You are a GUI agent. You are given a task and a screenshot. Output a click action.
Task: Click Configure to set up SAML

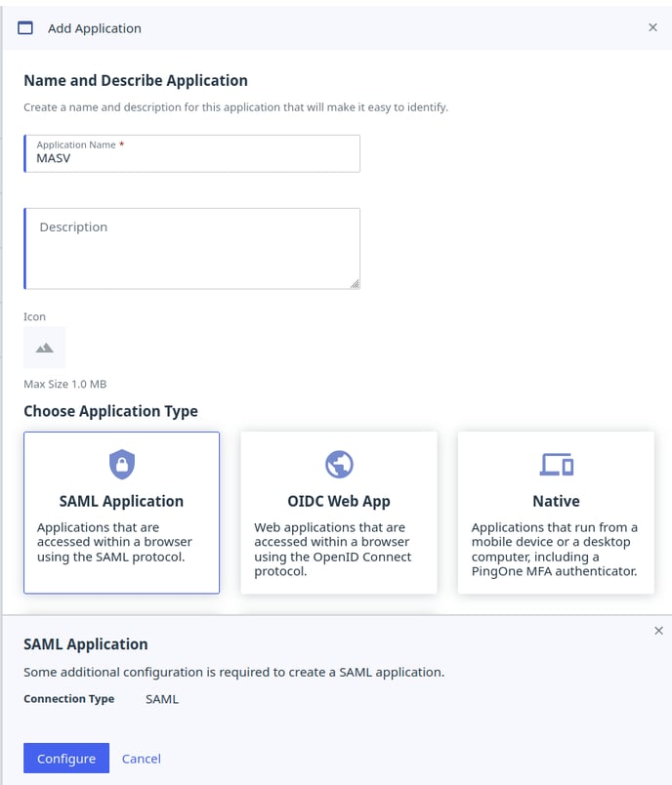click(65, 758)
